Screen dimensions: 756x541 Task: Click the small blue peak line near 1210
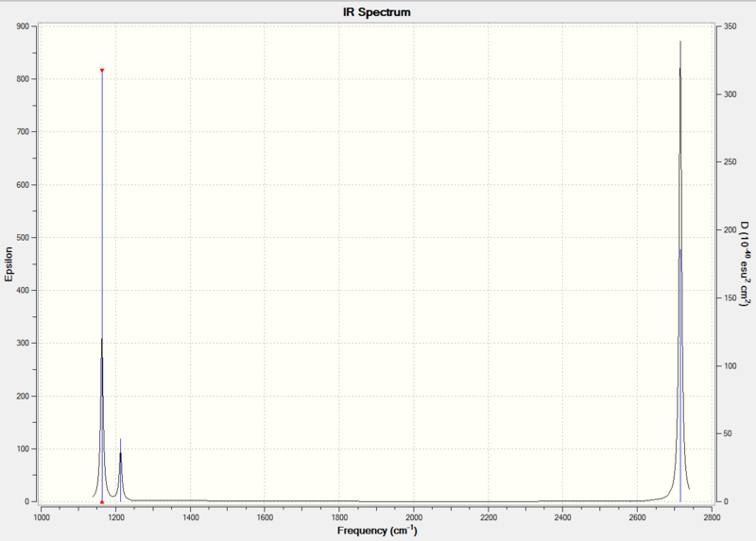[121, 469]
